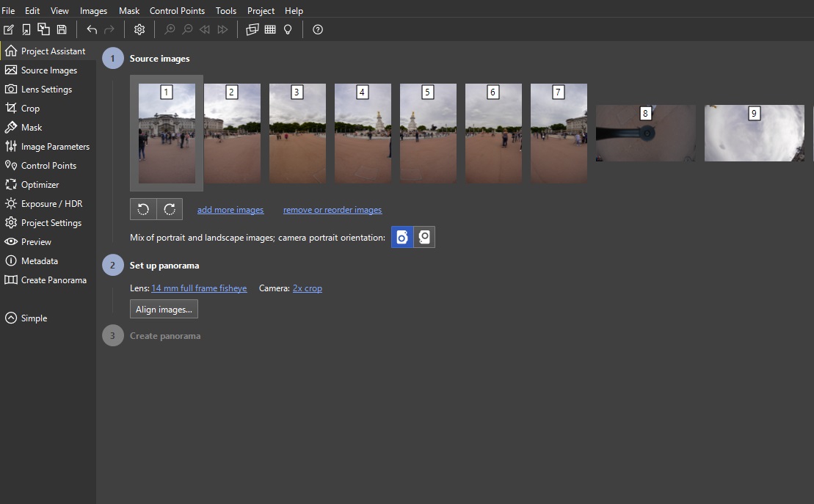Open the Images menu
Viewport: 814px width, 504px height.
92,10
